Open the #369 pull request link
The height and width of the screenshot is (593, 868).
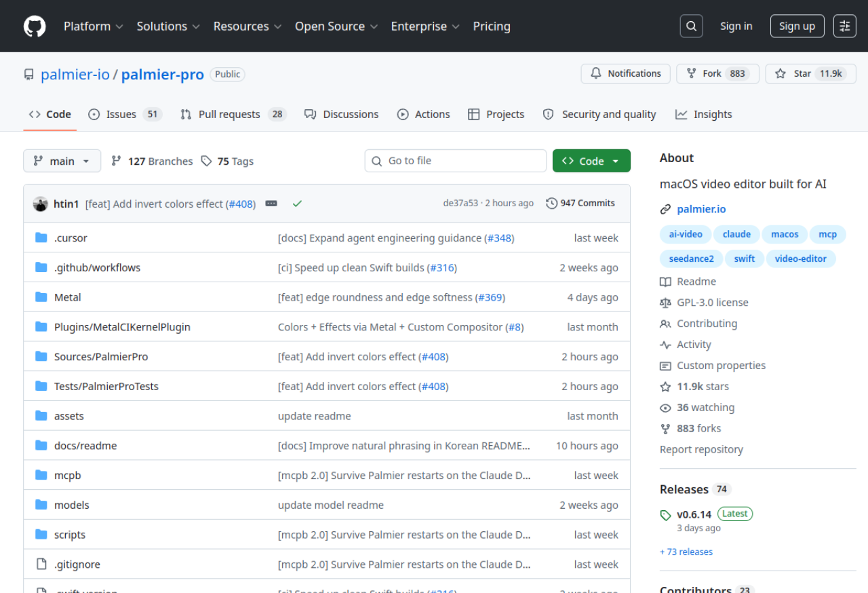(490, 297)
